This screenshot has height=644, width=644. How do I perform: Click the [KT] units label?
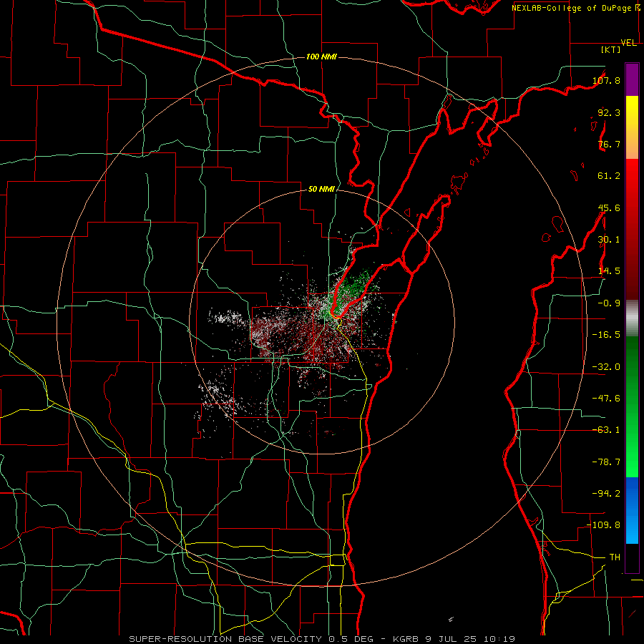click(611, 49)
